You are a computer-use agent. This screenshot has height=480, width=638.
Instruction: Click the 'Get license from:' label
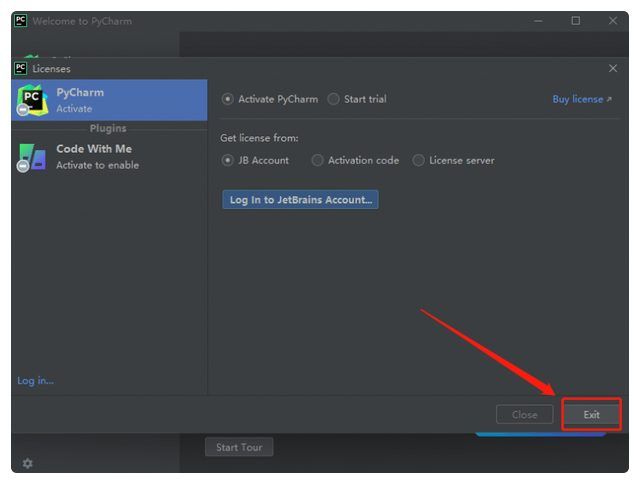click(x=260, y=138)
